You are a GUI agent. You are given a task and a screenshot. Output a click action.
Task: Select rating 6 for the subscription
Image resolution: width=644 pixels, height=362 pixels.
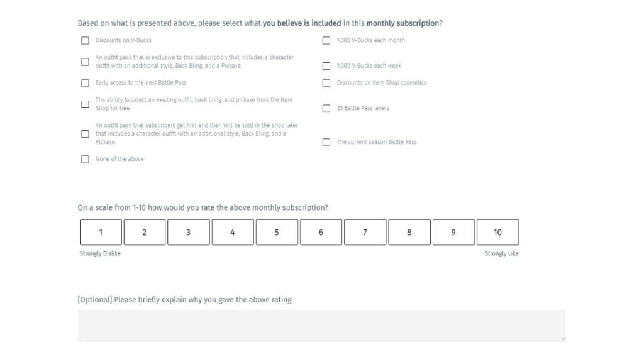321,233
